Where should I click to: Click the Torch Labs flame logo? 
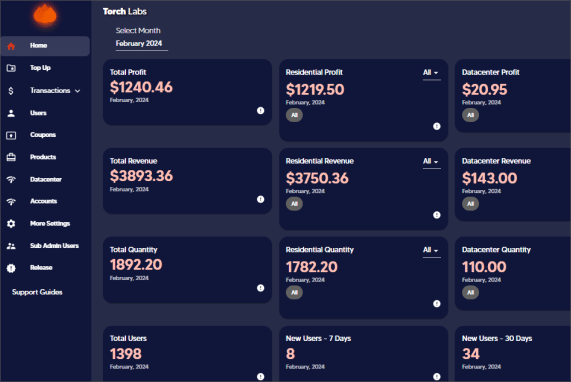(x=45, y=15)
